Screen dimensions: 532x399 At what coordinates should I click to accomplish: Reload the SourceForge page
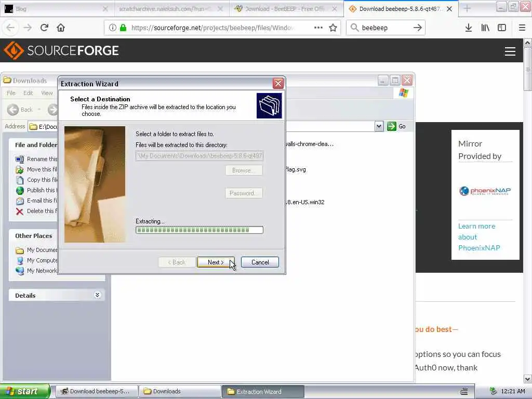pyautogui.click(x=44, y=28)
